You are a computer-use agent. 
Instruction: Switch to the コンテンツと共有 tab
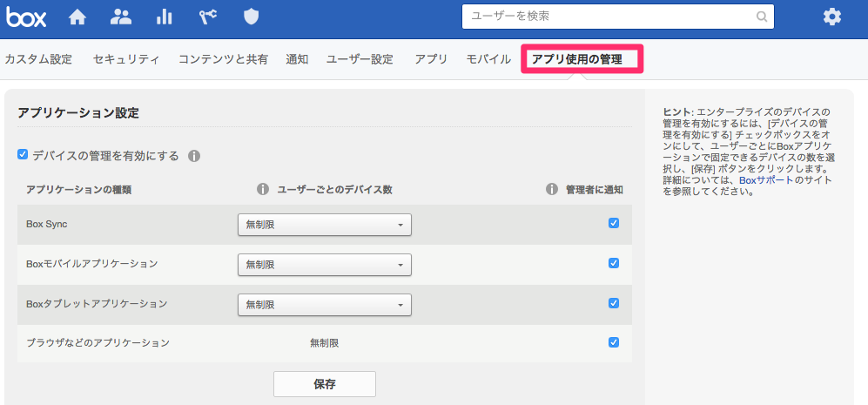pyautogui.click(x=223, y=59)
